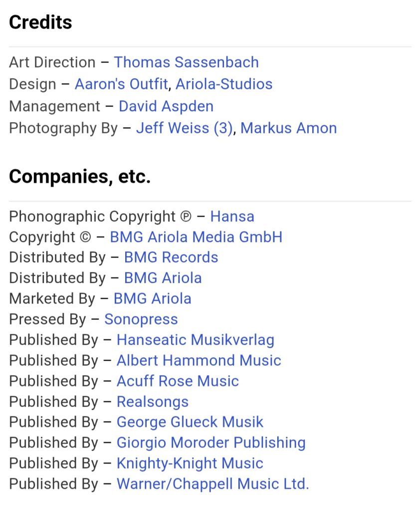Open the Giorgio Moroder Publishing link
420x511 pixels.
[211, 443]
